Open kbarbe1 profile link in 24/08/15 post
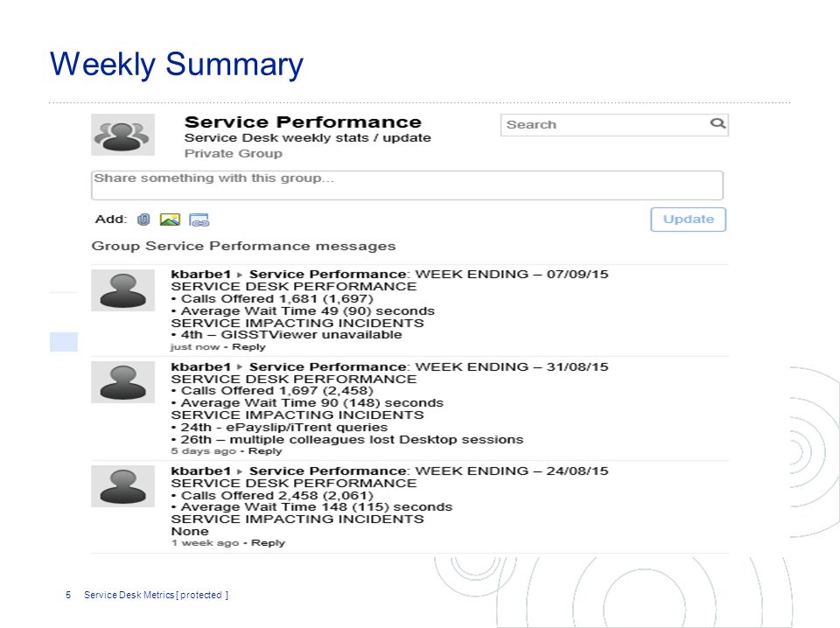The width and height of the screenshot is (840, 628). (x=201, y=471)
